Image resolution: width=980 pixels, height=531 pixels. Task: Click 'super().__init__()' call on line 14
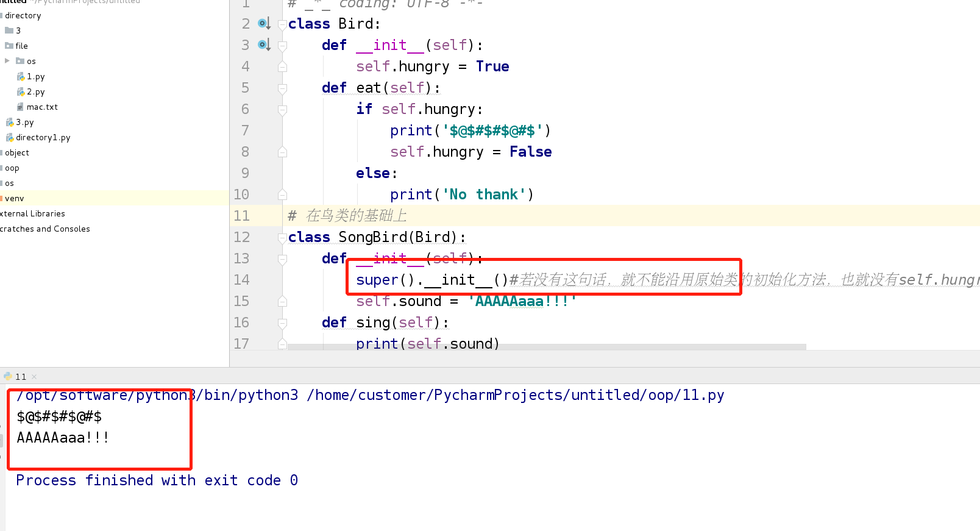click(432, 280)
